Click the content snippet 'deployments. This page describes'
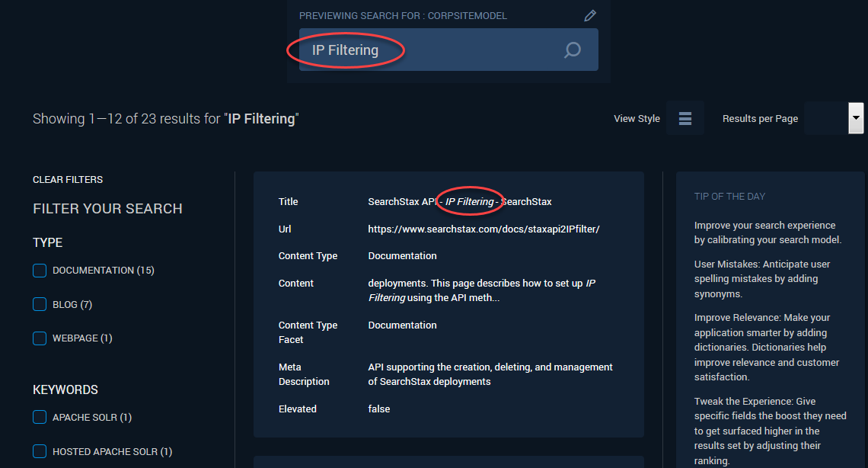Image resolution: width=868 pixels, height=468 pixels. [482, 290]
